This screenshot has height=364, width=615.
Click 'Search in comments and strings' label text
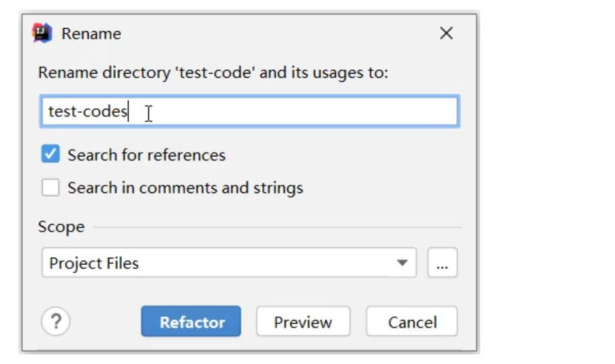(x=185, y=188)
